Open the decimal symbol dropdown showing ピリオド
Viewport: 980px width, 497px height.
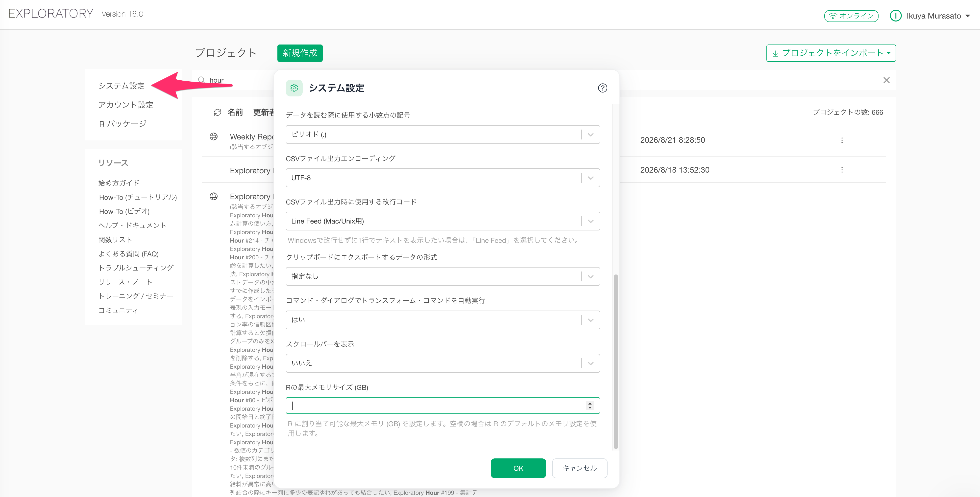[x=442, y=135]
